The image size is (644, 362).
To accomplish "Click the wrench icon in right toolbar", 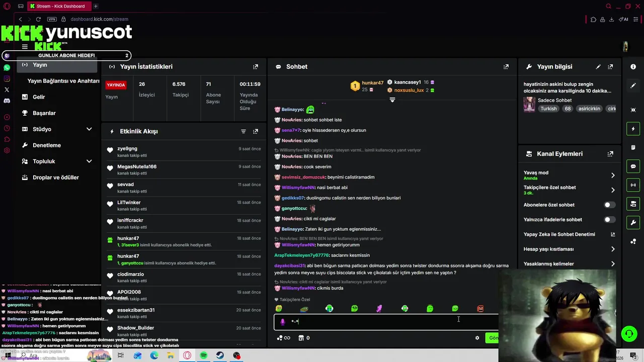I will pyautogui.click(x=633, y=222).
